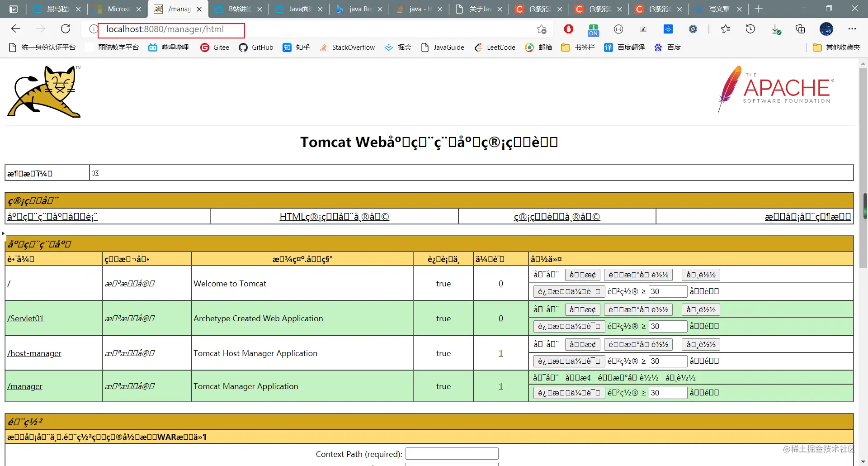Open the JavaGuide bookmark

[x=443, y=48]
